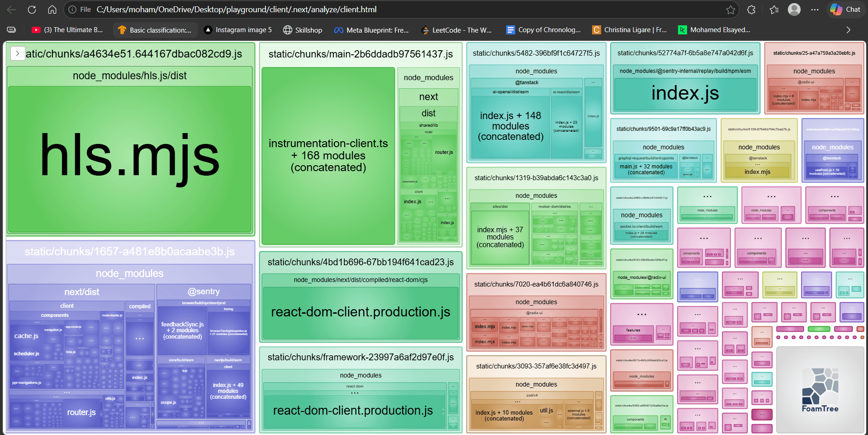Open 'Basic classification' bookmark
The image size is (868, 435).
[x=155, y=30]
